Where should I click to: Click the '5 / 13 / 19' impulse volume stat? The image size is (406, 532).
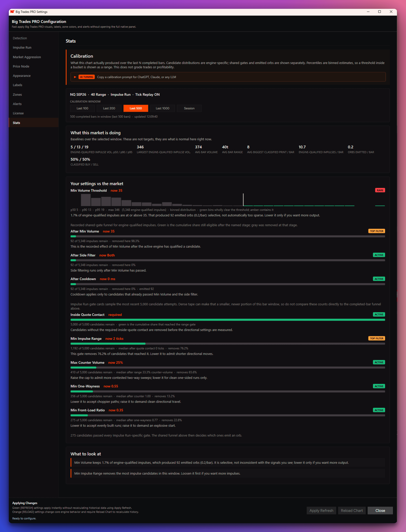tap(80, 147)
